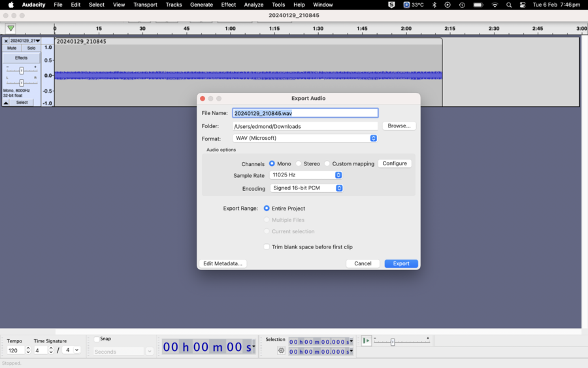Expand the Sample Rate 11025 Hz dropdown
The width and height of the screenshot is (588, 368).
click(306, 175)
